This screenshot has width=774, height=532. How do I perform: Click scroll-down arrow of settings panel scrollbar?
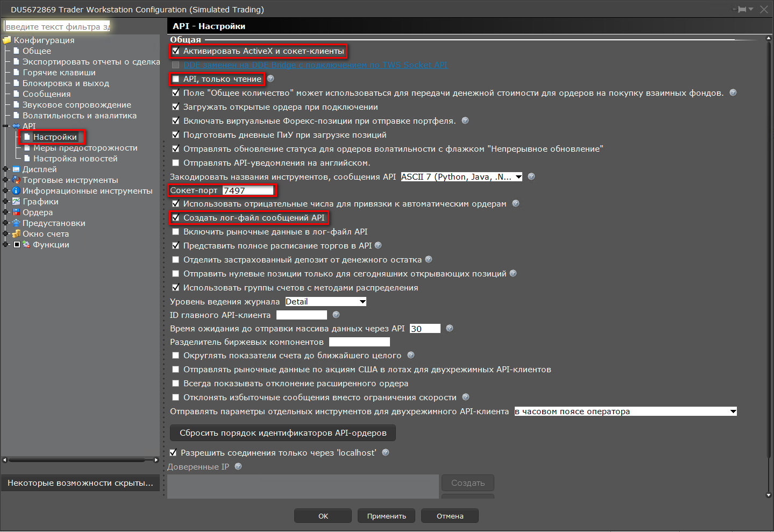tap(769, 495)
